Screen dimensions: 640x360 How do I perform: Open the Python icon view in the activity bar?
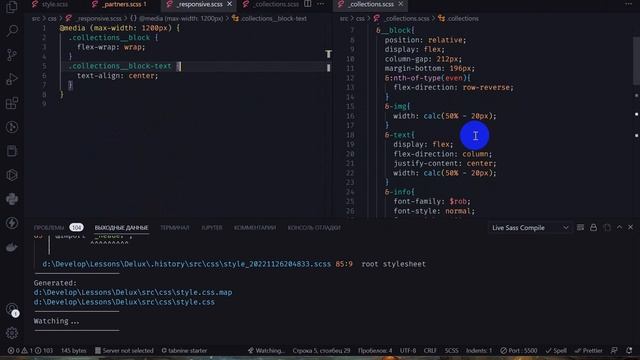(x=12, y=199)
